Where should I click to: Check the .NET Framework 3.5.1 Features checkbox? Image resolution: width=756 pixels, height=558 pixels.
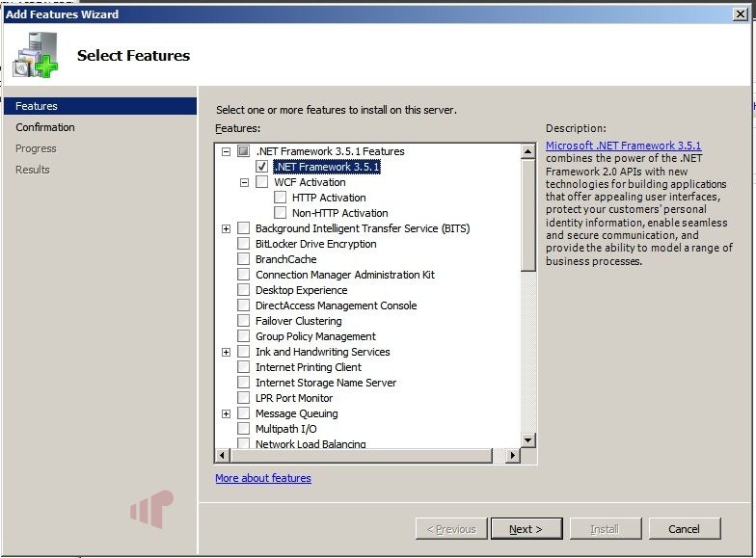point(243,151)
